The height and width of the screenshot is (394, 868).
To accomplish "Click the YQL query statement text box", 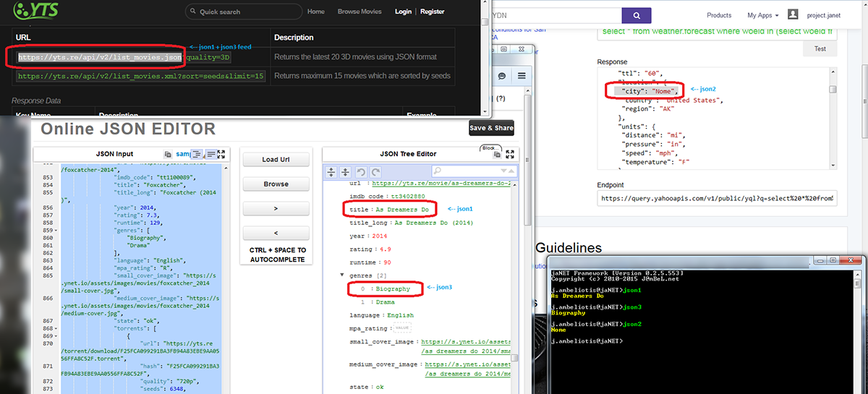I will [717, 32].
